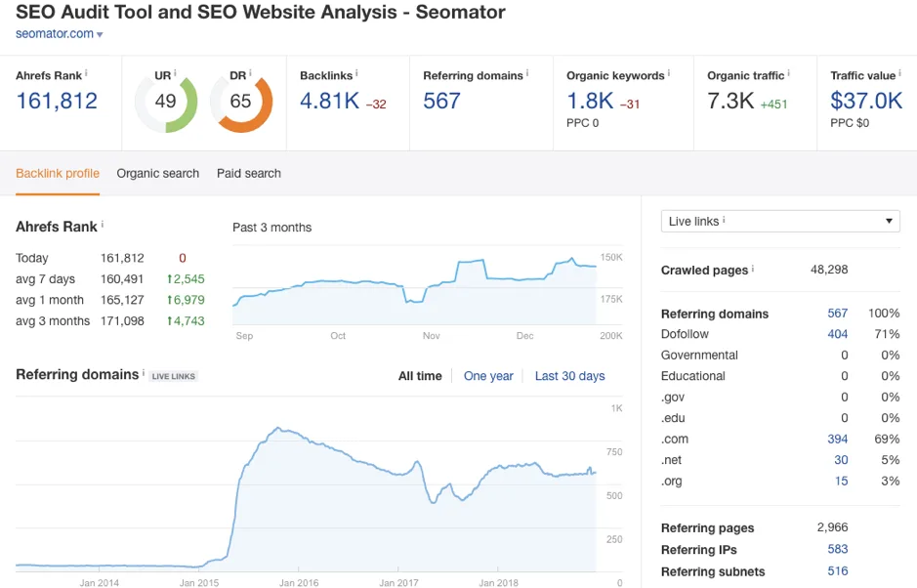Click info icon next to Ahrefs Rank metric
Image resolution: width=917 pixels, height=588 pixels.
(x=87, y=73)
